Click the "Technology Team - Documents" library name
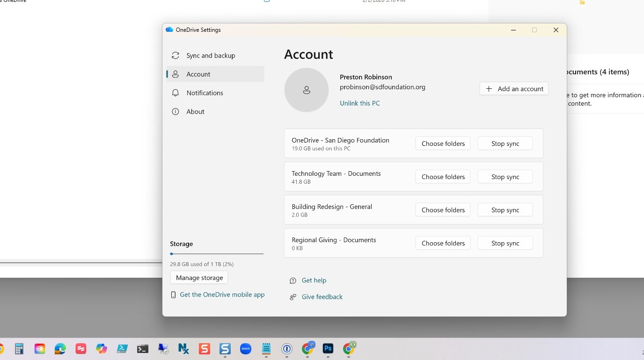The height and width of the screenshot is (360, 644). tap(336, 173)
